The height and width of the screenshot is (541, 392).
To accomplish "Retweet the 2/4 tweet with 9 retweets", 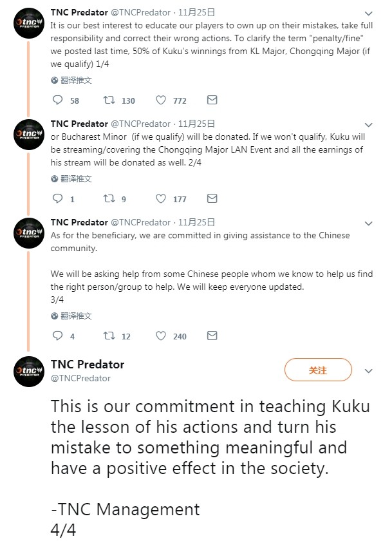I will click(x=110, y=199).
